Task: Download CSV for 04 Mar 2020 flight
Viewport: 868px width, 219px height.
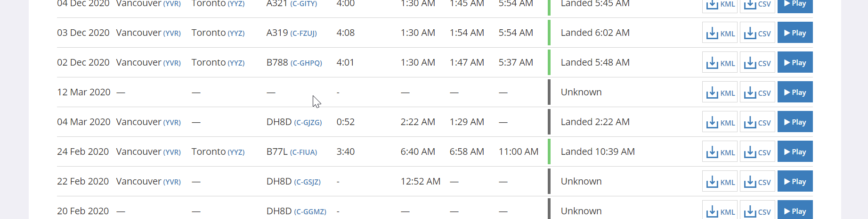Action: [757, 122]
